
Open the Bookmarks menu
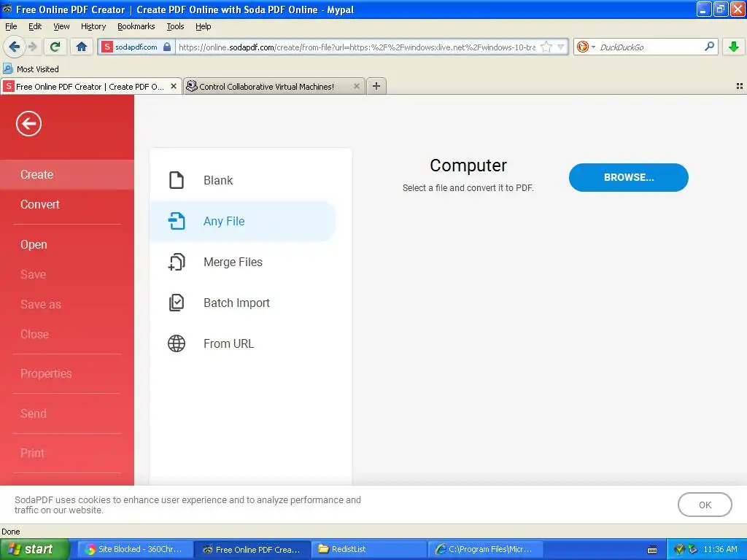click(x=136, y=26)
